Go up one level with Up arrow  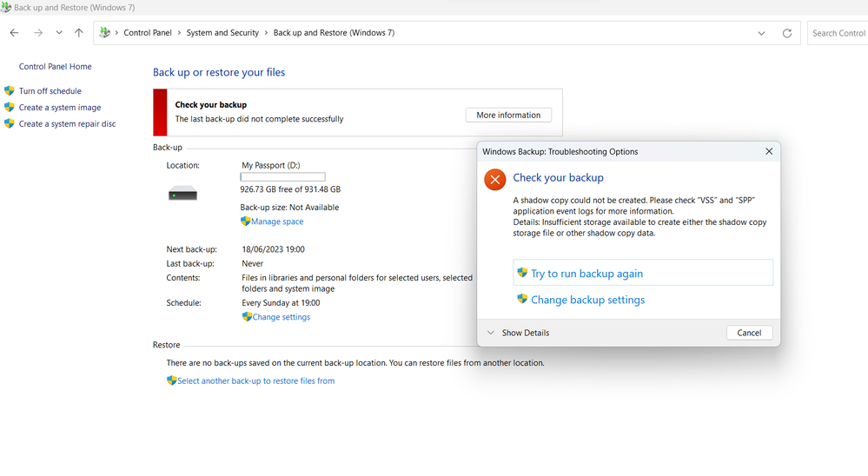pyautogui.click(x=78, y=33)
